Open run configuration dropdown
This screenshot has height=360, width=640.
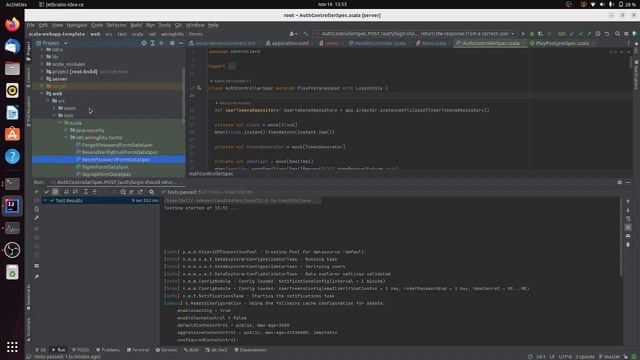coord(415,34)
